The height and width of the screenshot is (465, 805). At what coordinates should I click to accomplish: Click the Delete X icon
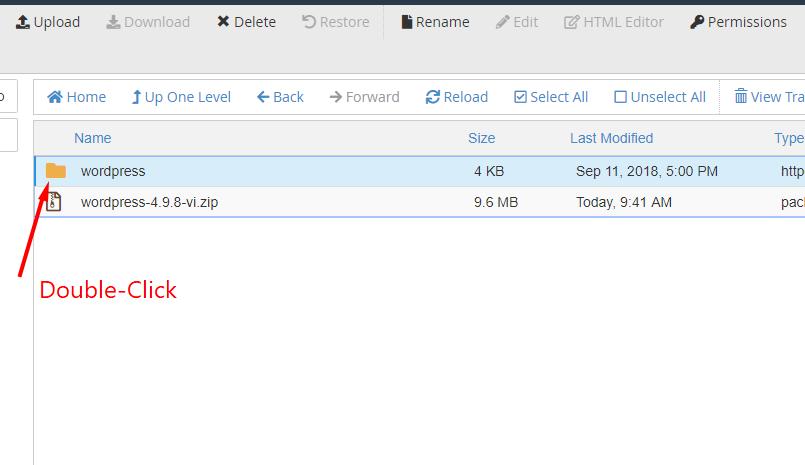click(x=223, y=22)
